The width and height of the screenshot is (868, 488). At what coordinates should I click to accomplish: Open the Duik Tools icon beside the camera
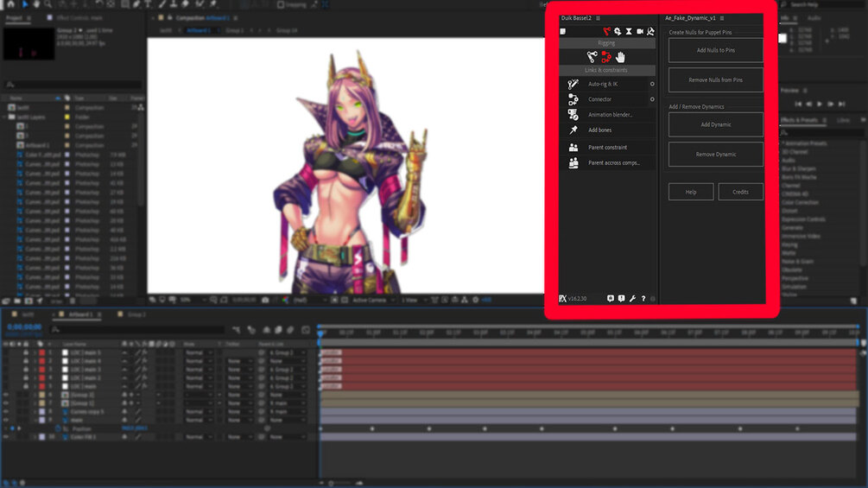click(651, 32)
